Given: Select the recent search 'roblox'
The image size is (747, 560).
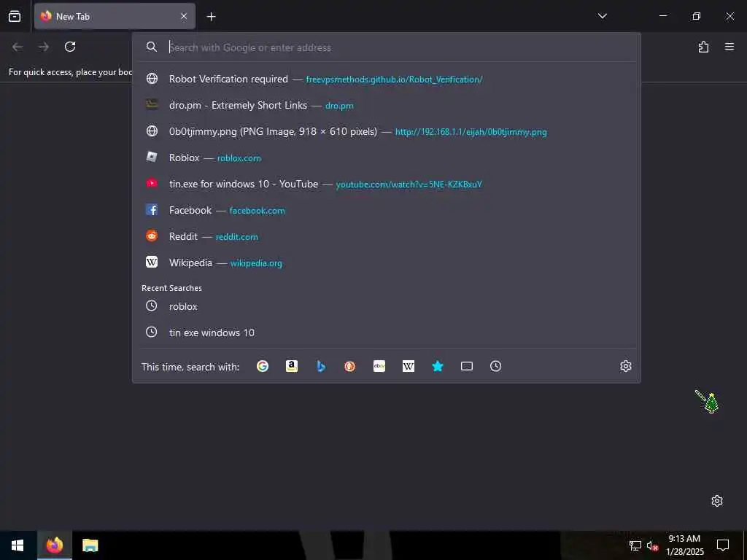Looking at the screenshot, I should [x=387, y=306].
